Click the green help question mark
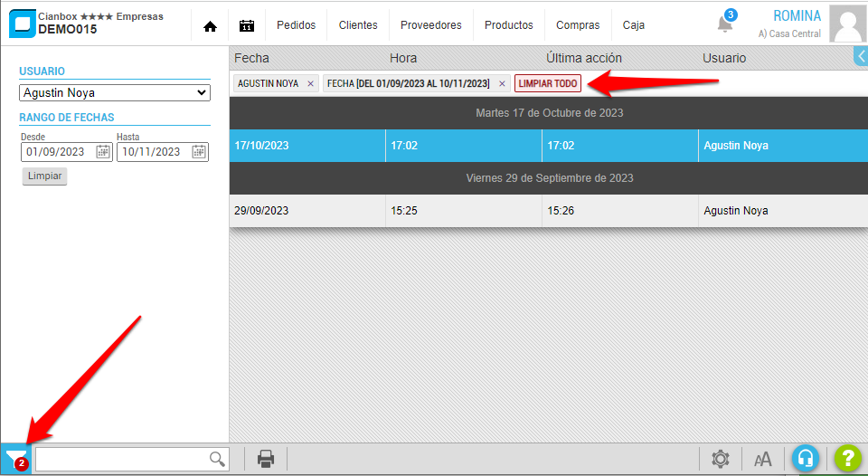 847,459
